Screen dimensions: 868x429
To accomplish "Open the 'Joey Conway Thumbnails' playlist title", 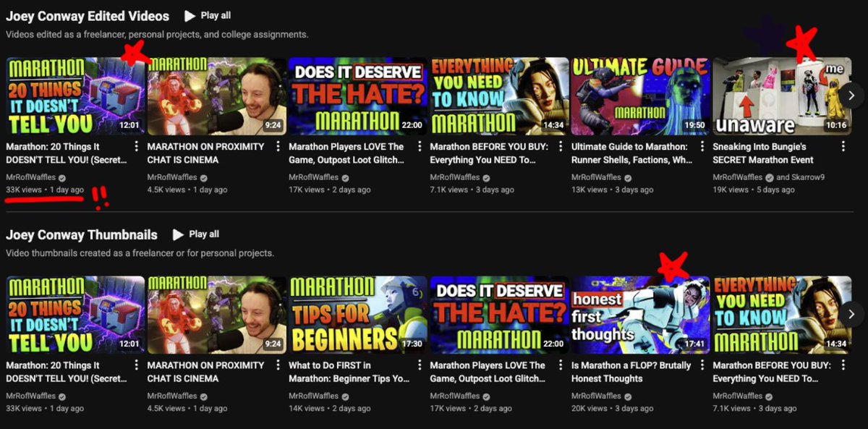I will coord(82,235).
